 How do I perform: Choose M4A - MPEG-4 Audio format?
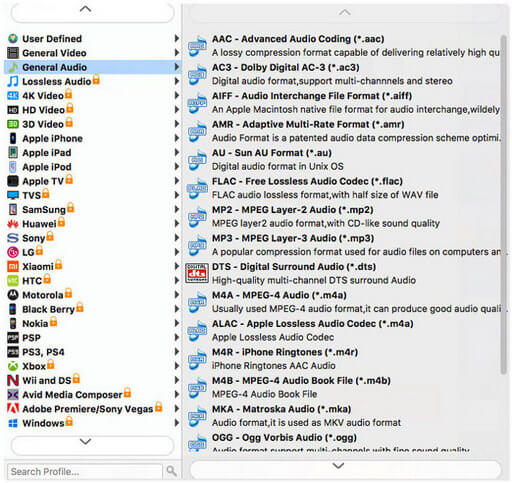343,302
